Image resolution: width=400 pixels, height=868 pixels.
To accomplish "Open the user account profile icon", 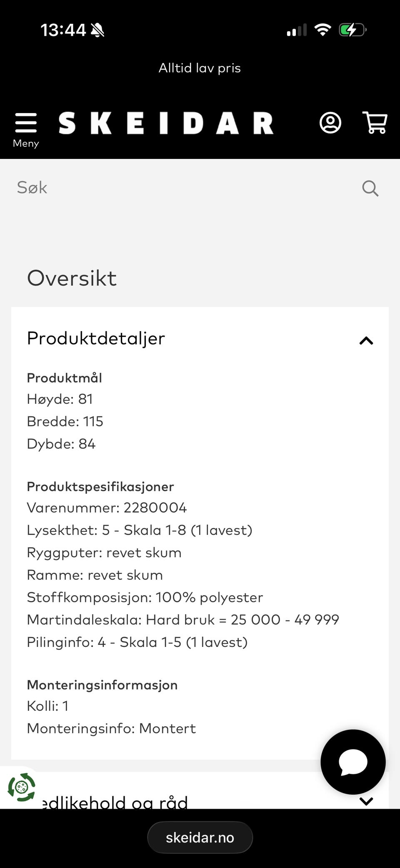I will click(330, 123).
